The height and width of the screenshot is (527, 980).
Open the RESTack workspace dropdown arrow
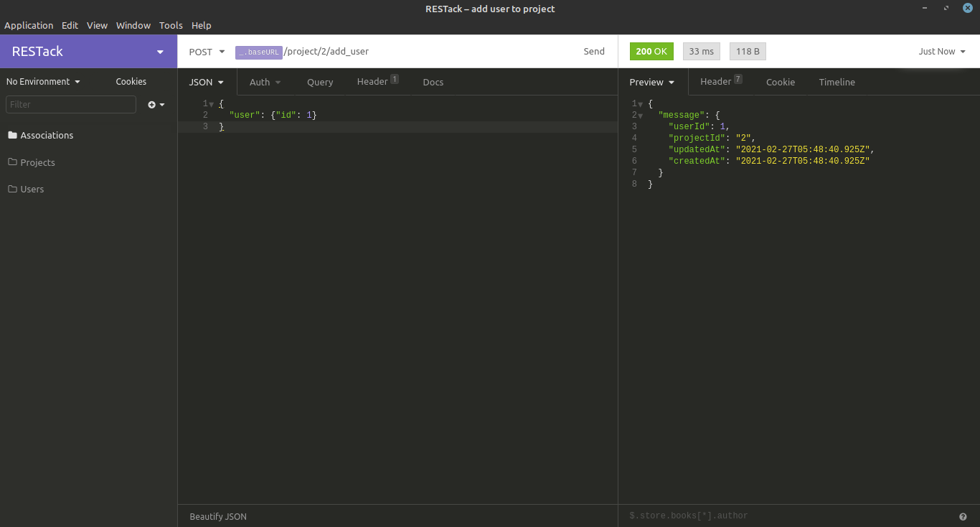click(160, 52)
